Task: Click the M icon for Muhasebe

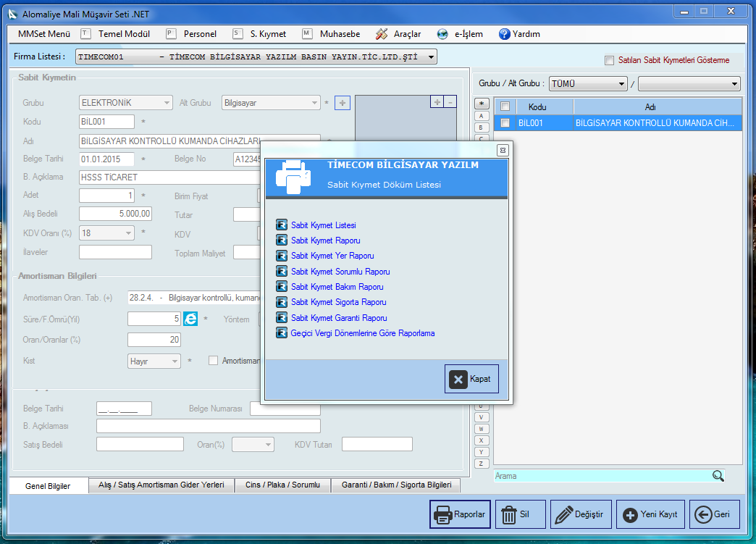Action: coord(307,33)
